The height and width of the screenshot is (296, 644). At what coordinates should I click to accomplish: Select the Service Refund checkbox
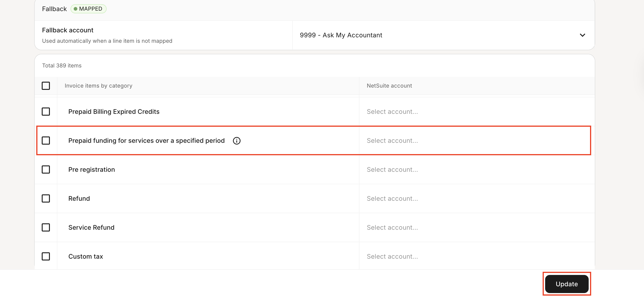[46, 227]
